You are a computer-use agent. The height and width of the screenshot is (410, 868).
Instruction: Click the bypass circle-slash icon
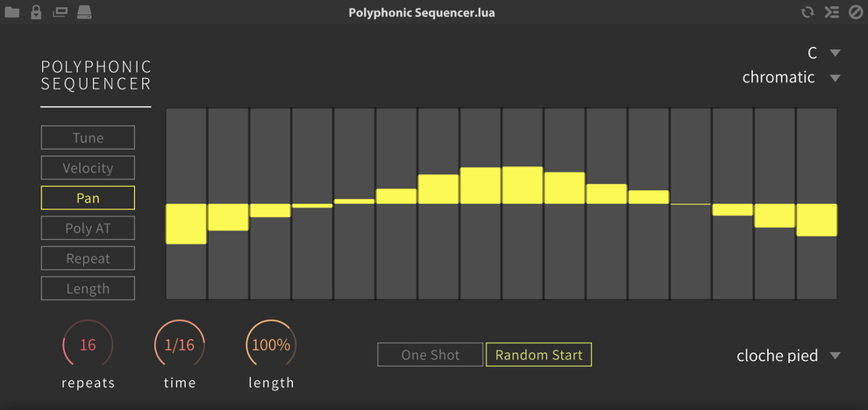[856, 12]
